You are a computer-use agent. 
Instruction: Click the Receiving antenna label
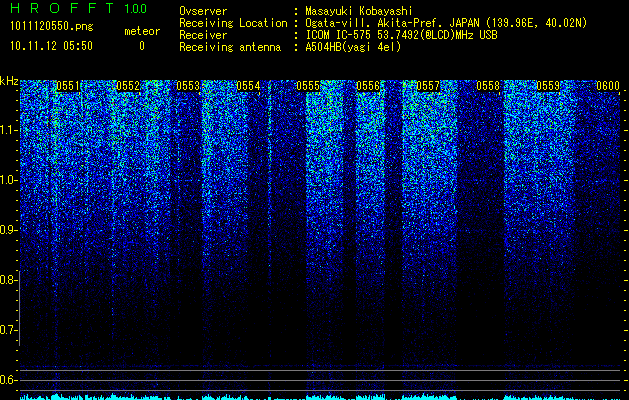230,47
